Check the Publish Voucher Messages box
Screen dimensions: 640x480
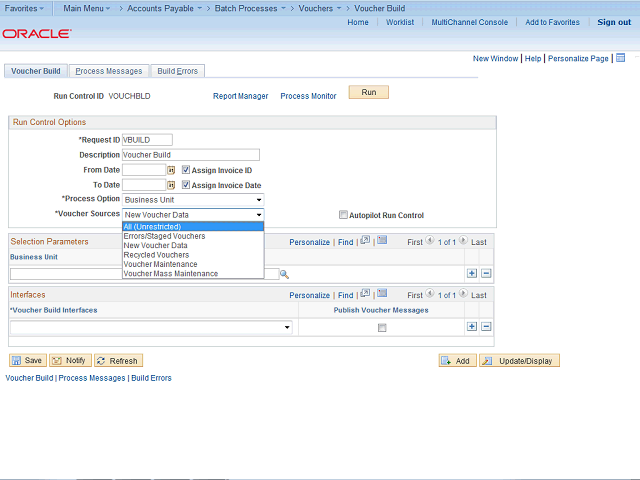(x=382, y=328)
